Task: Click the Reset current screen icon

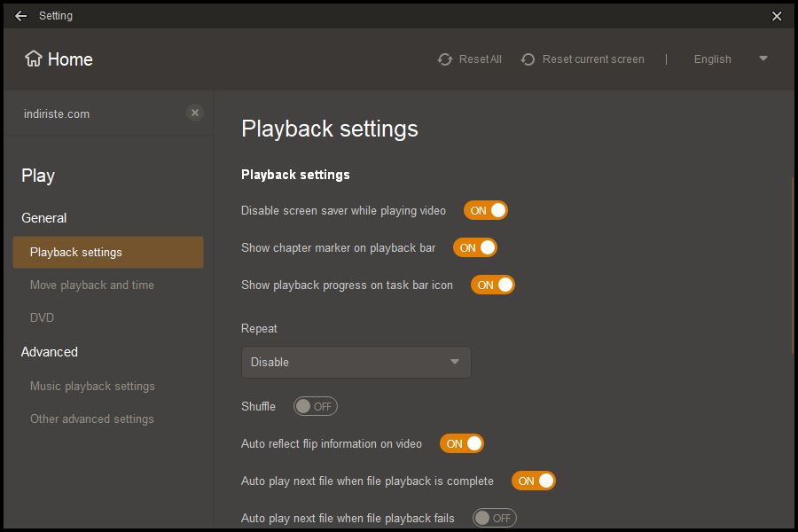Action: point(528,59)
